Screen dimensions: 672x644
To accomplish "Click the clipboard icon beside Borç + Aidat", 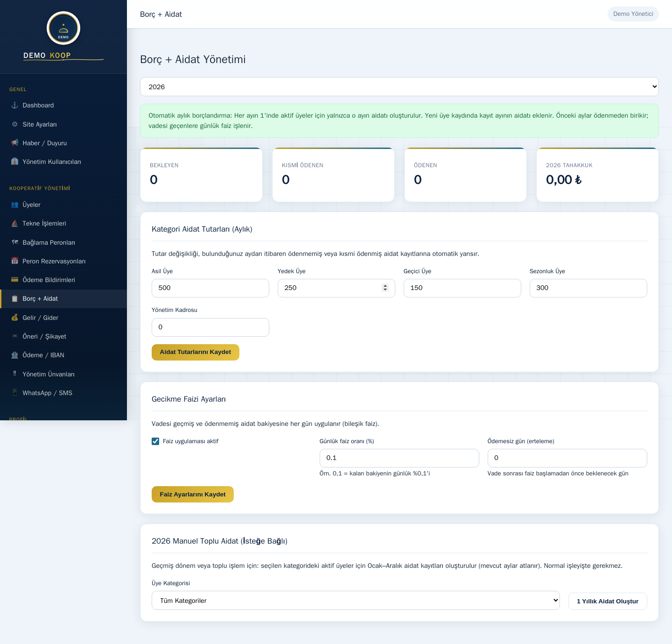I will click(x=15, y=299).
